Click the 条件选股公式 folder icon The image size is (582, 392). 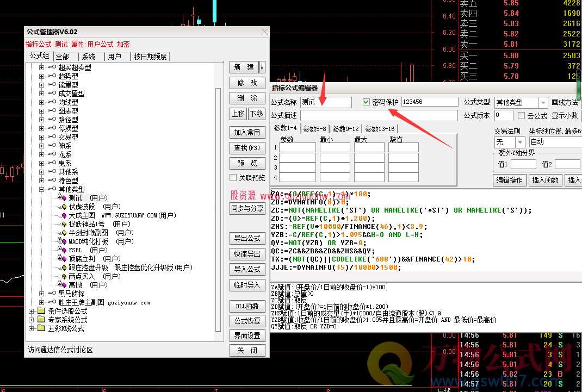click(41, 311)
